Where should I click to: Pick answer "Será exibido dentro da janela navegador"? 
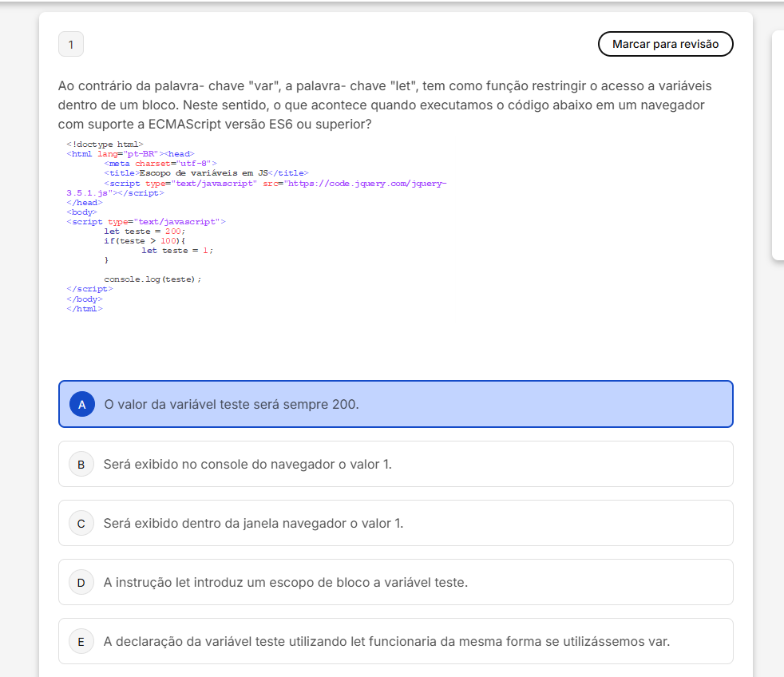tap(253, 523)
